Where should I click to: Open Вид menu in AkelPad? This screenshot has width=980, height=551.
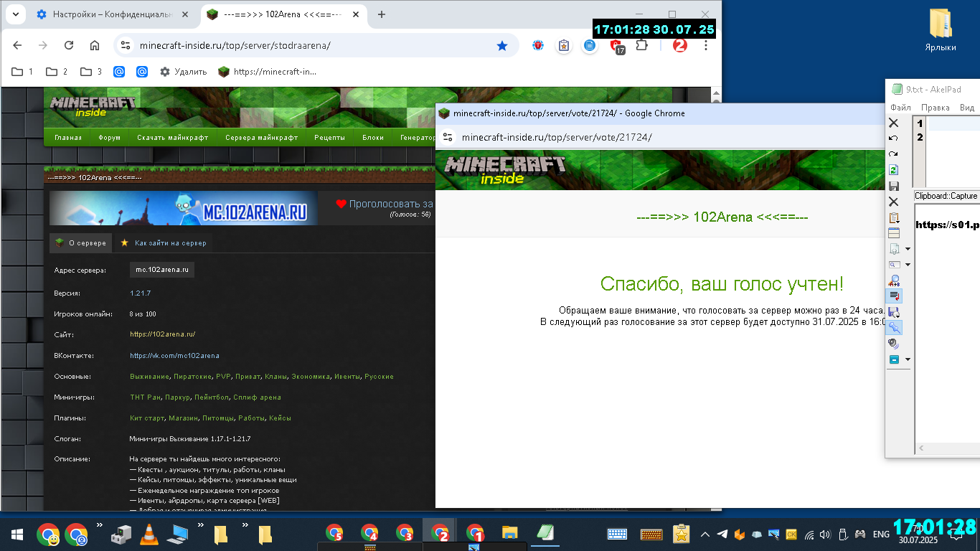tap(967, 108)
